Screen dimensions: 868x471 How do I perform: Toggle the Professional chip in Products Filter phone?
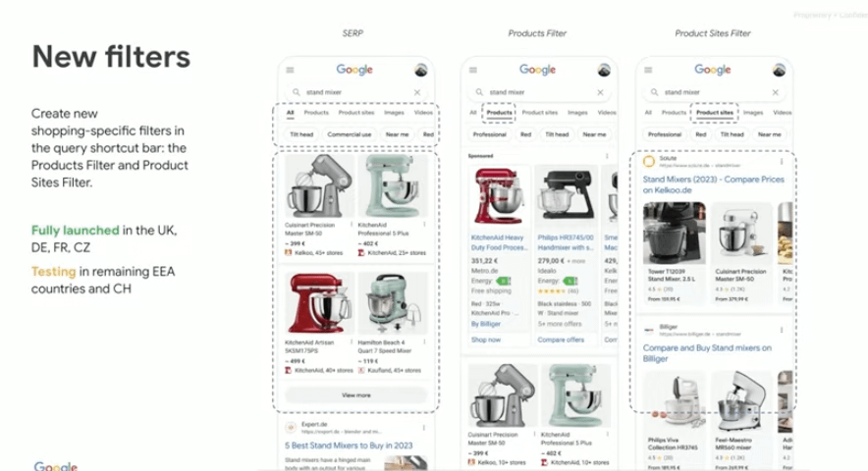tap(489, 134)
